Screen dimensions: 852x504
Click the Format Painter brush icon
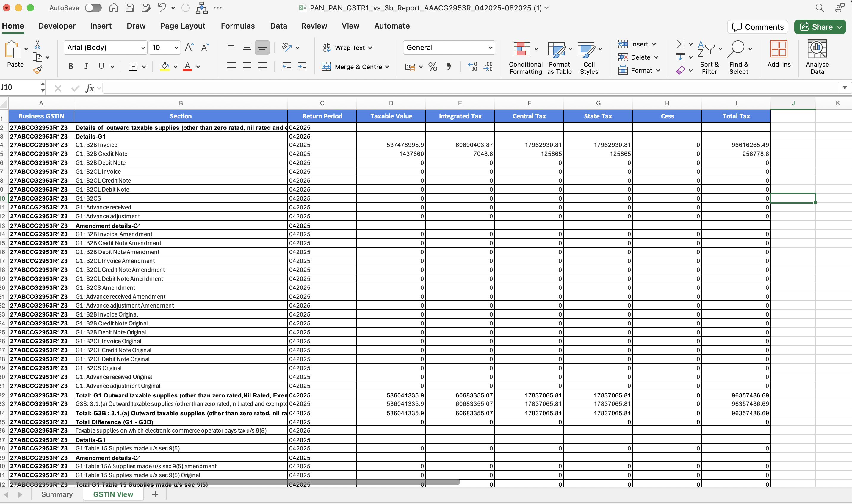38,70
